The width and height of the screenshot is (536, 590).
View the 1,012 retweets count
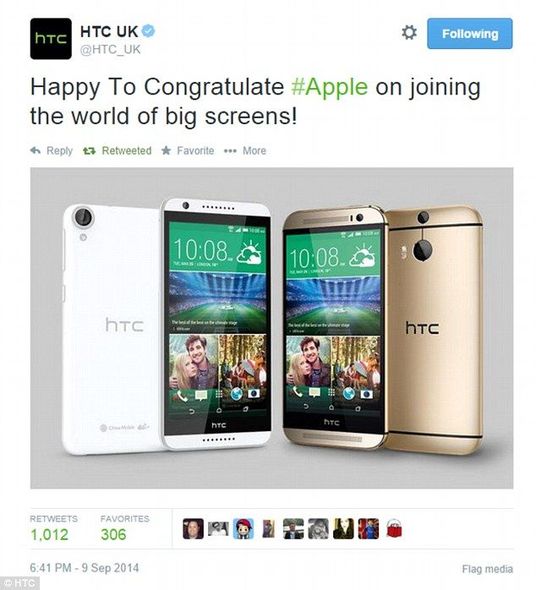(49, 534)
